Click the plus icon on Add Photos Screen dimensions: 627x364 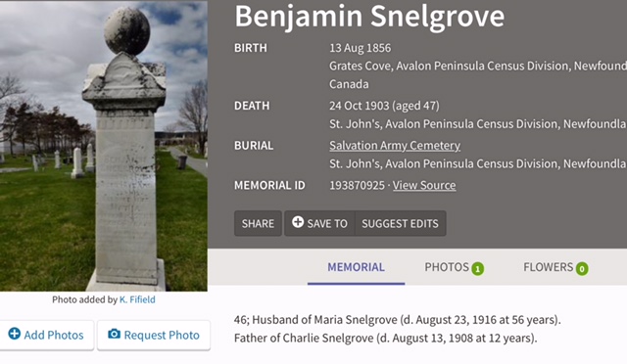15,334
